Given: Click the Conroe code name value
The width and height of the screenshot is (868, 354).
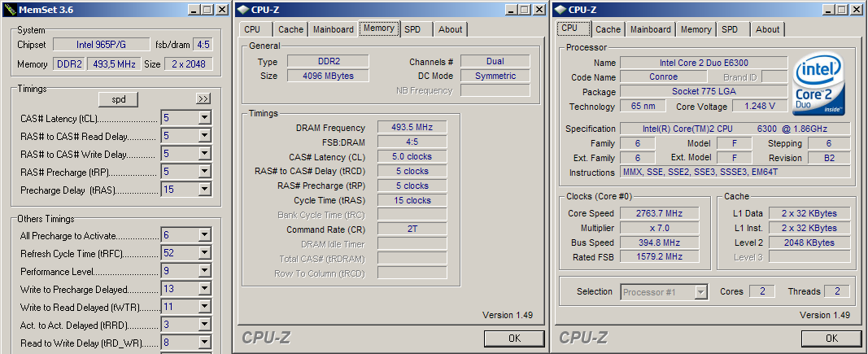Looking at the screenshot, I should pyautogui.click(x=663, y=77).
